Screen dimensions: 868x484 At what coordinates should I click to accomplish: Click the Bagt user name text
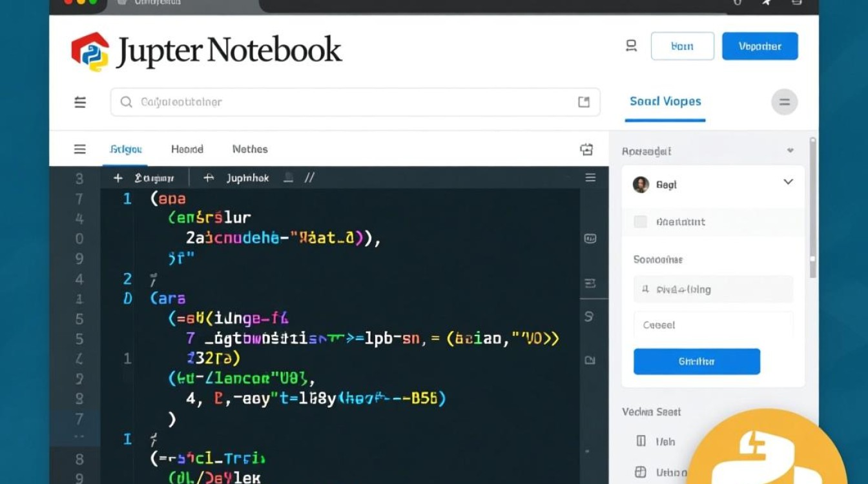coord(666,185)
